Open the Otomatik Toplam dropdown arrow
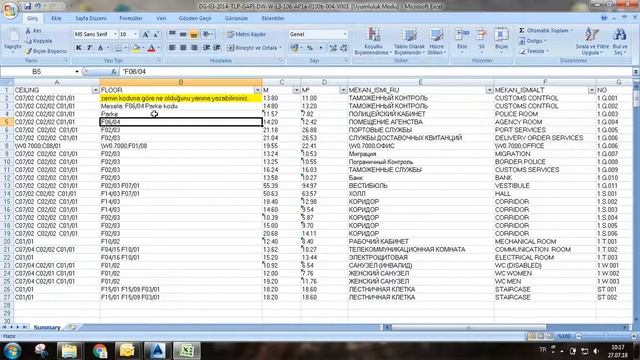The width and height of the screenshot is (640, 360). coord(571,31)
